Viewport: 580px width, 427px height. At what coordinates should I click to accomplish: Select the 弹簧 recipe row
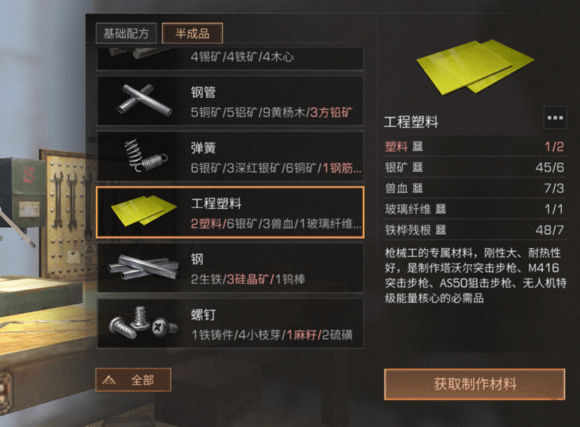tap(230, 156)
